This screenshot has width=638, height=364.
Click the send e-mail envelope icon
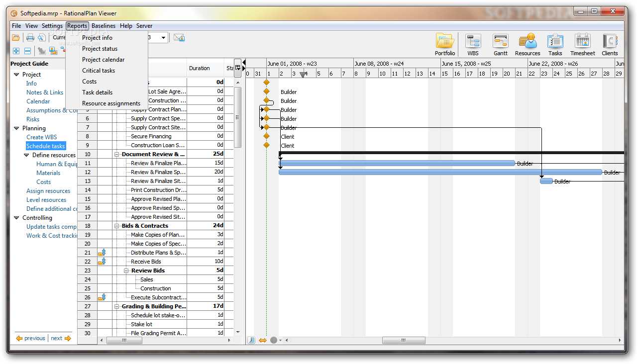pos(179,37)
